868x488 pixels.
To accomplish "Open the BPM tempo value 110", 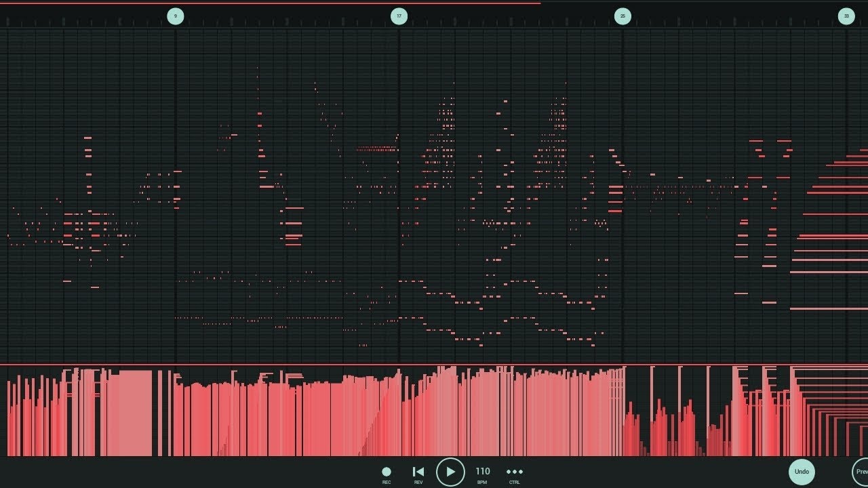I will [482, 471].
